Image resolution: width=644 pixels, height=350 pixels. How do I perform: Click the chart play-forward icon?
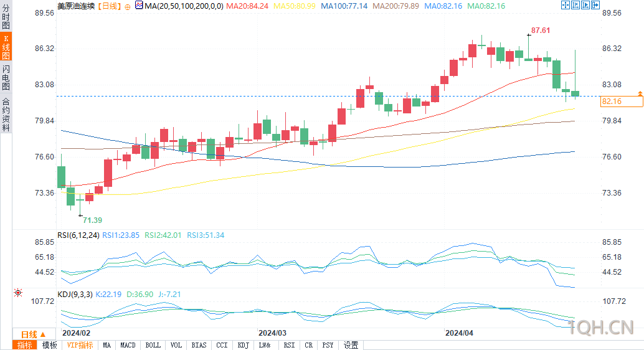585,5
